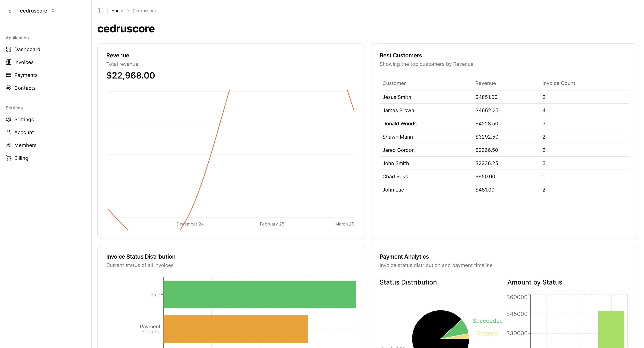Click Shawn Mann in customers table
644x348 pixels.
pyautogui.click(x=397, y=137)
